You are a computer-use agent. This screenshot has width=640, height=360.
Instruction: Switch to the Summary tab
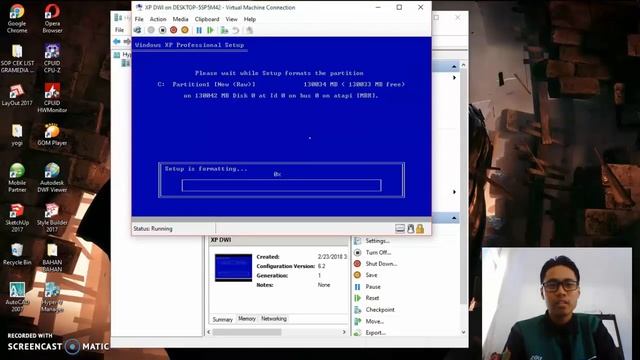coord(222,319)
